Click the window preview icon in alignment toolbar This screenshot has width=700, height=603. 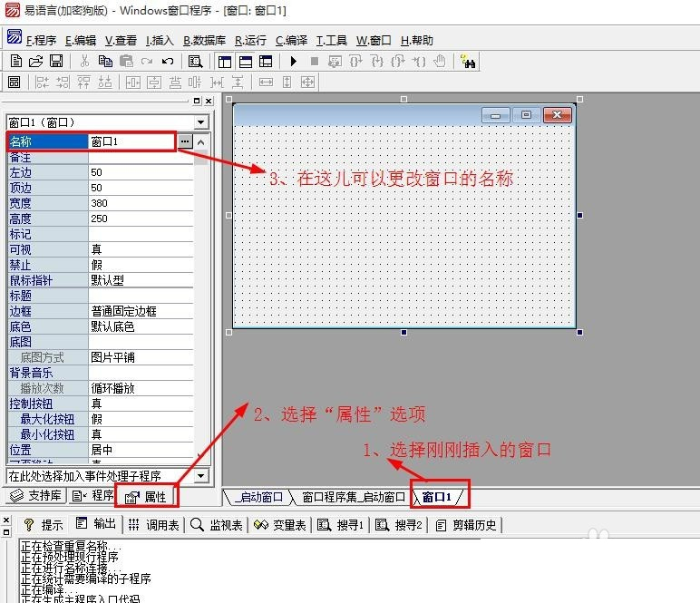[15, 83]
